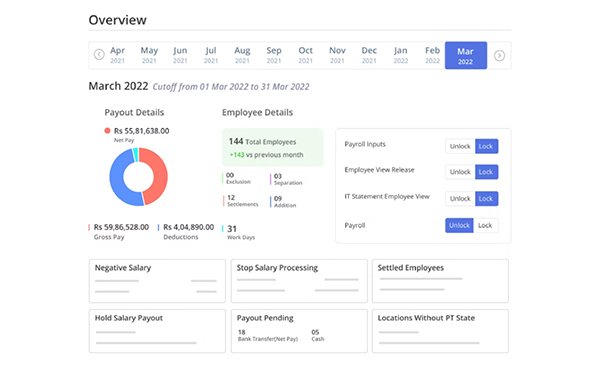Click Lock for Payroll row
This screenshot has height=370, width=600.
[x=485, y=225]
